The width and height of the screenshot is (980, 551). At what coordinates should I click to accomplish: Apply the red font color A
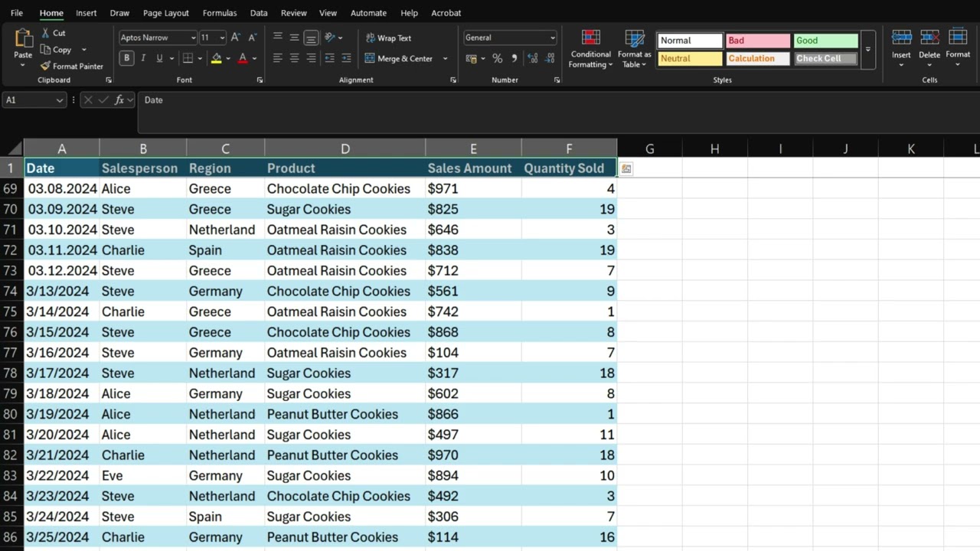pos(243,58)
